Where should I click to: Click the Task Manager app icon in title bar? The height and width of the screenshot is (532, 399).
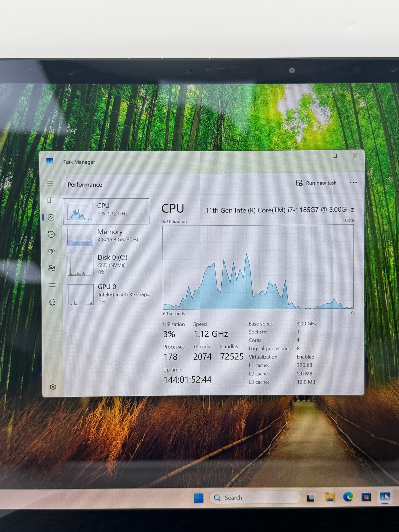50,161
